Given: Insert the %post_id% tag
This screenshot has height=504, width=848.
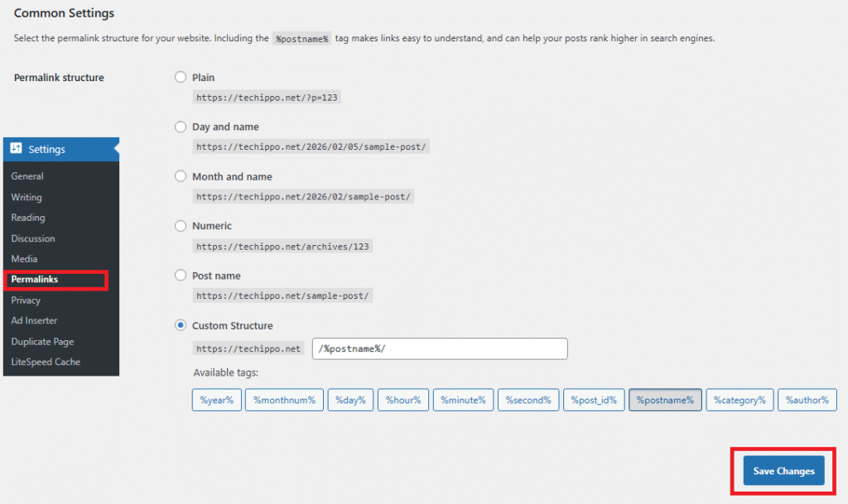Looking at the screenshot, I should 593,400.
